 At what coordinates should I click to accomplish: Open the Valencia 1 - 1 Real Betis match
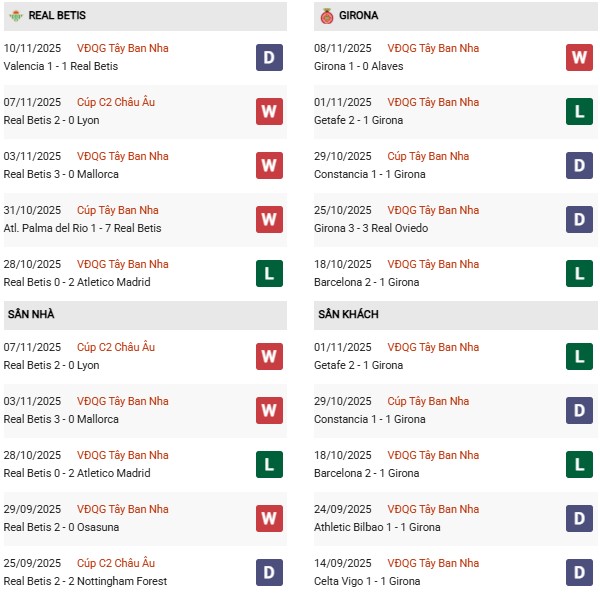tap(61, 66)
